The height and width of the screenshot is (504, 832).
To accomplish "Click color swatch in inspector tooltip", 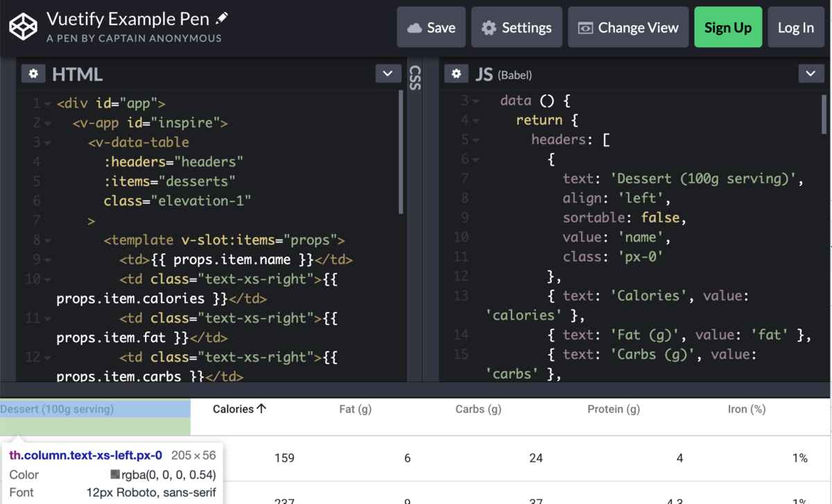I will coord(115,475).
